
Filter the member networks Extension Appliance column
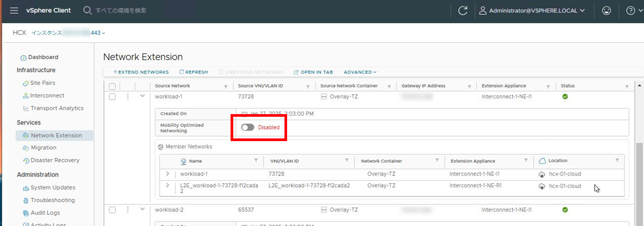pos(526,160)
